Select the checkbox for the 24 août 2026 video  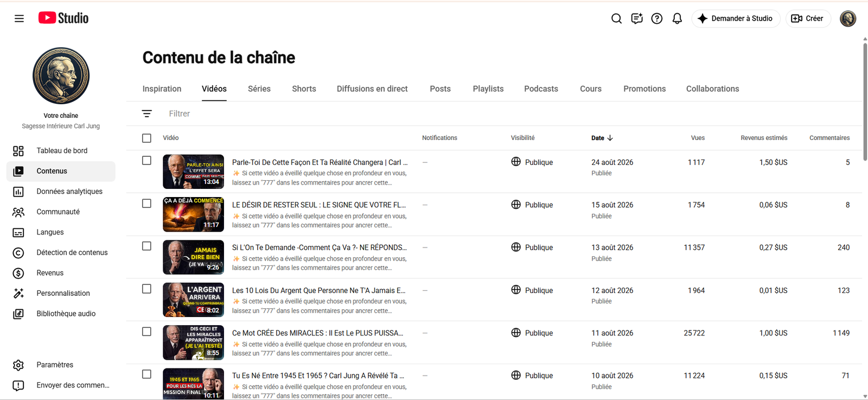click(x=146, y=161)
